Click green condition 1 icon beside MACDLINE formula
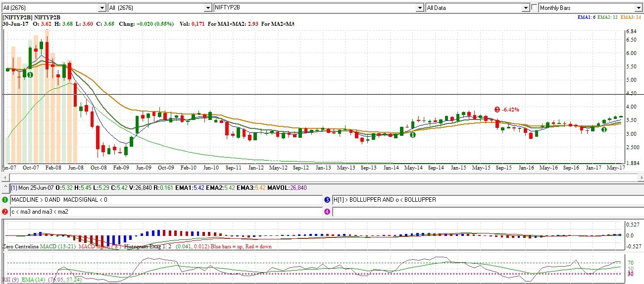The width and height of the screenshot is (644, 284). click(x=5, y=200)
